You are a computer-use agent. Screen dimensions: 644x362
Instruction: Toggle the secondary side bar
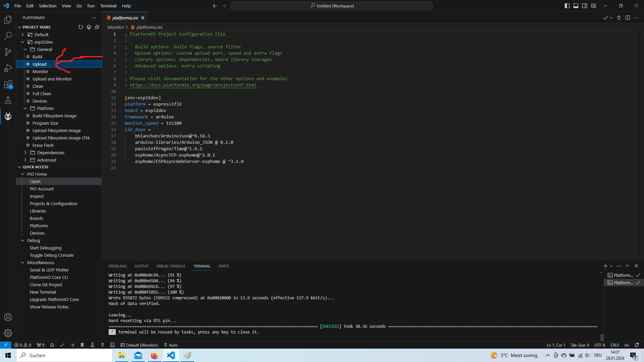tap(585, 6)
